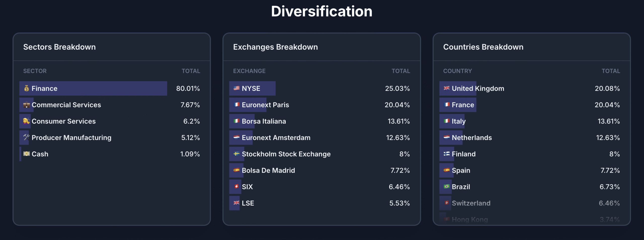Click TOTAL header in Countries Breakdown
This screenshot has height=240, width=644.
tap(611, 71)
